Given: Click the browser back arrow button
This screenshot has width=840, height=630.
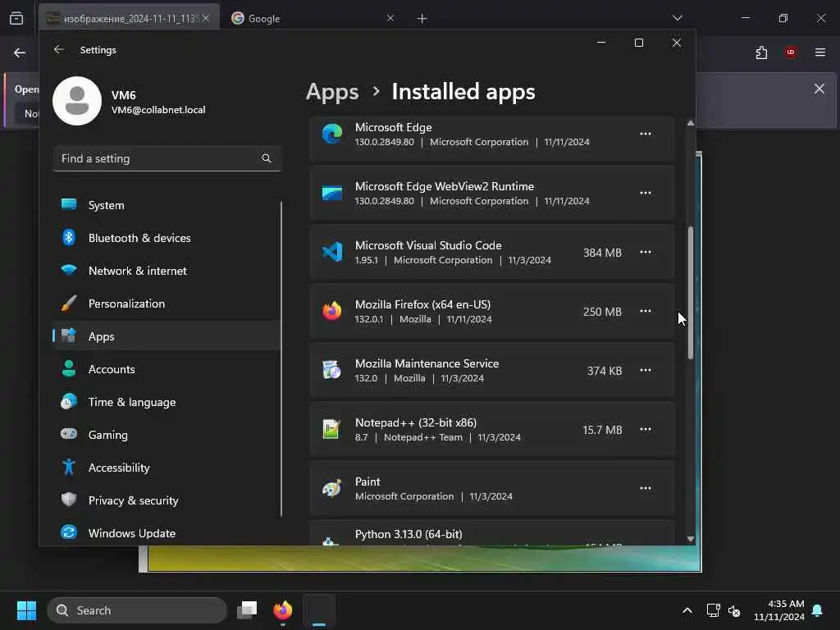Looking at the screenshot, I should pos(20,52).
